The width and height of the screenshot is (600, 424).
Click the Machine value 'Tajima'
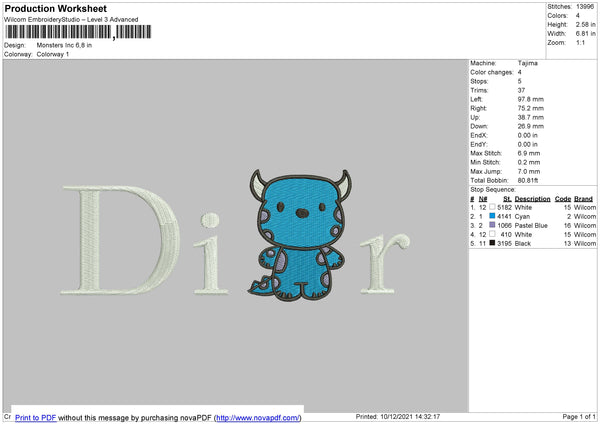(528, 63)
